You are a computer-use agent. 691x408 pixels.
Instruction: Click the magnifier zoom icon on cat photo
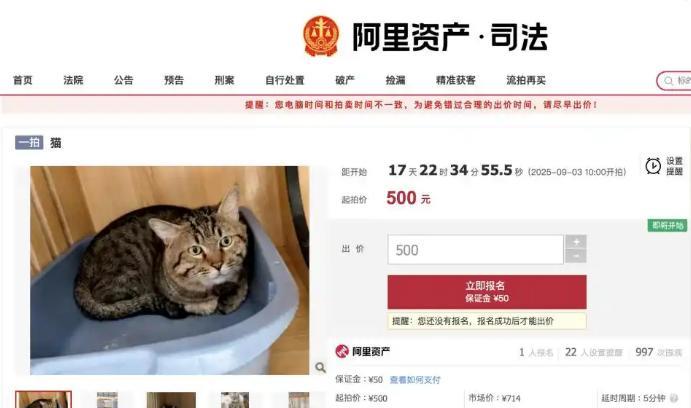point(320,367)
